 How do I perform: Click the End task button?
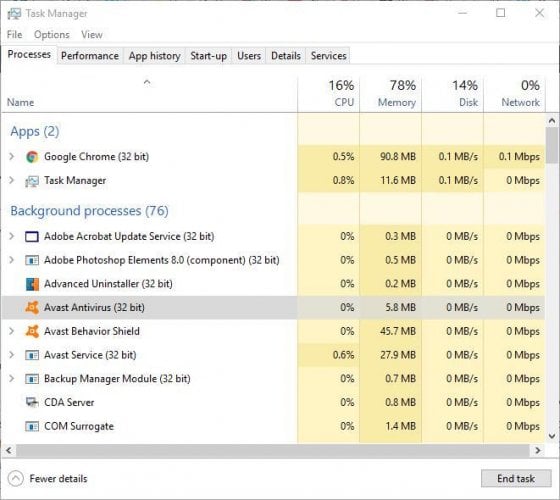click(x=516, y=478)
